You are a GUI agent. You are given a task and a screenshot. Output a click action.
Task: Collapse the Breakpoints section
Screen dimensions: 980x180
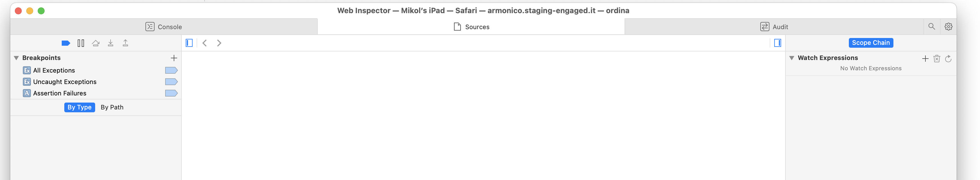coord(16,58)
